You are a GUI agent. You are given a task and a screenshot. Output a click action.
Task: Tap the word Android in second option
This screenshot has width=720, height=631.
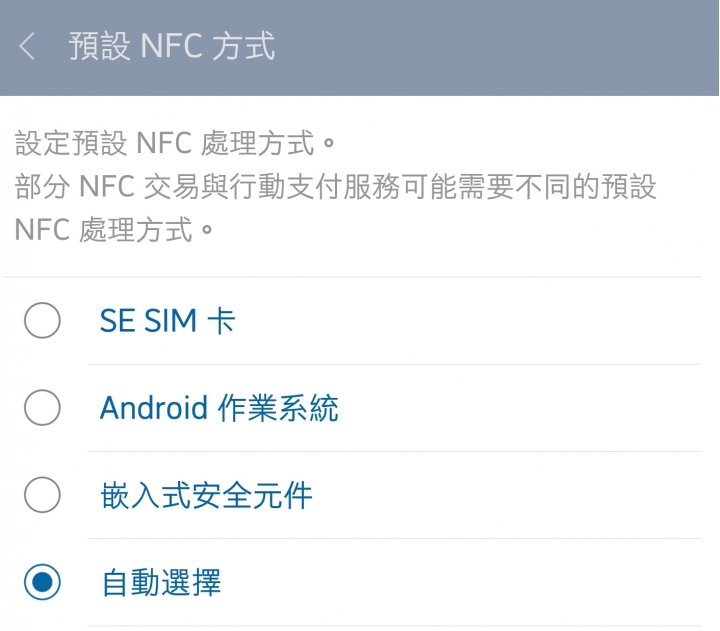point(153,408)
